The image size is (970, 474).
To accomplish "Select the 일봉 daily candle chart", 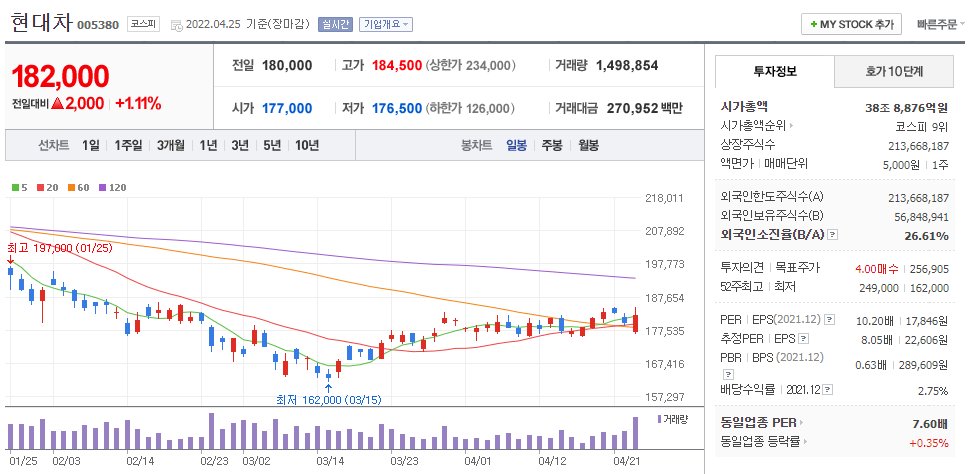I will click(x=517, y=145).
